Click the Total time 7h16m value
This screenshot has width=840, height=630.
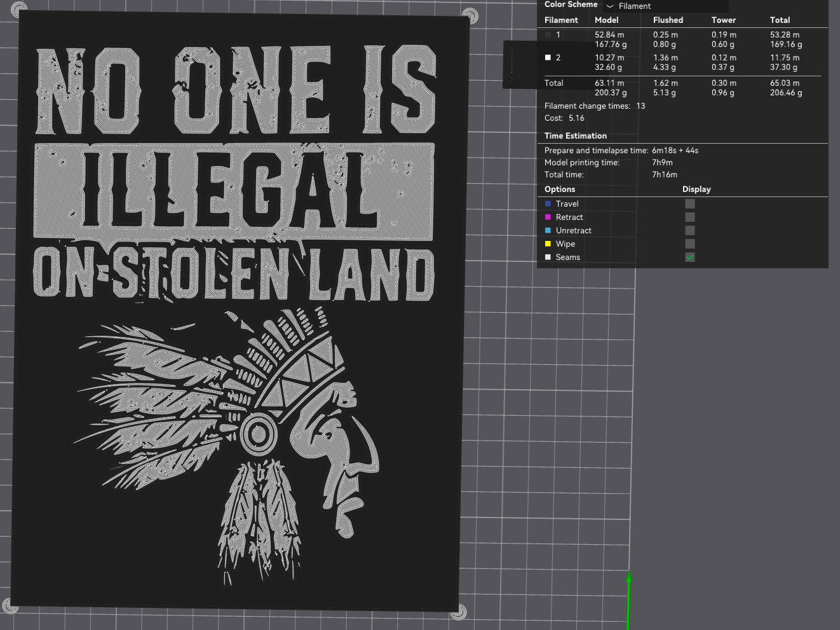(665, 175)
